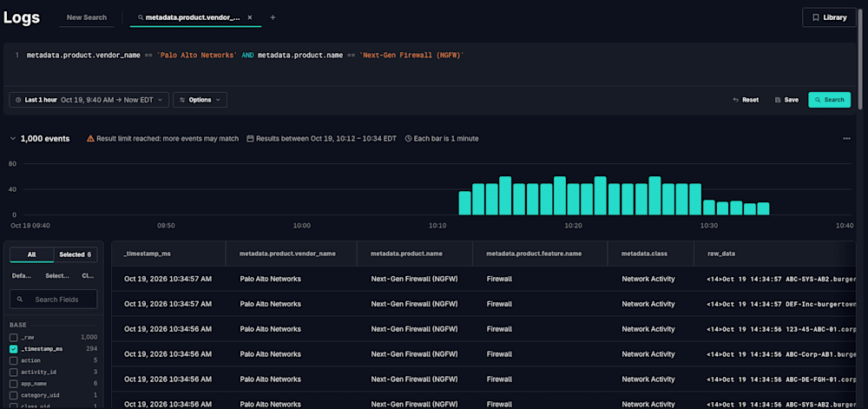Open the histogram more-options ellipsis menu
Screen dimensions: 868x409
coord(846,139)
